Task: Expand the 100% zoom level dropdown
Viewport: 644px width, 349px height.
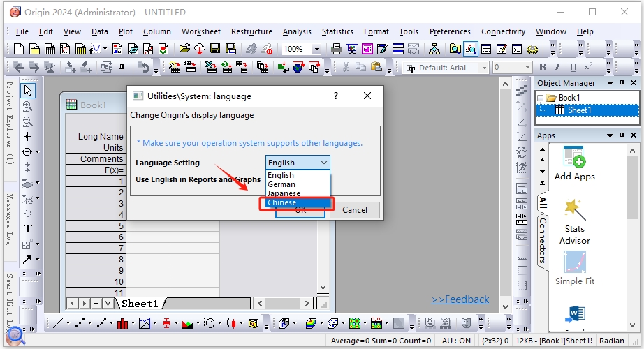Action: [316, 50]
